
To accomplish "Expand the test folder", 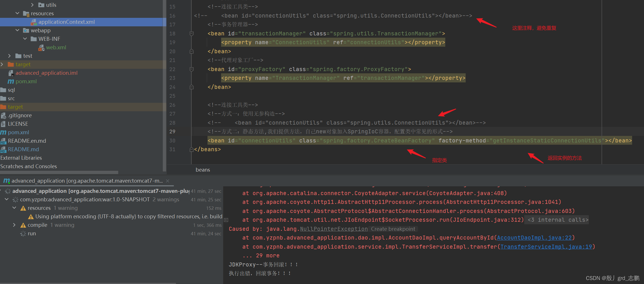I will tap(9, 56).
